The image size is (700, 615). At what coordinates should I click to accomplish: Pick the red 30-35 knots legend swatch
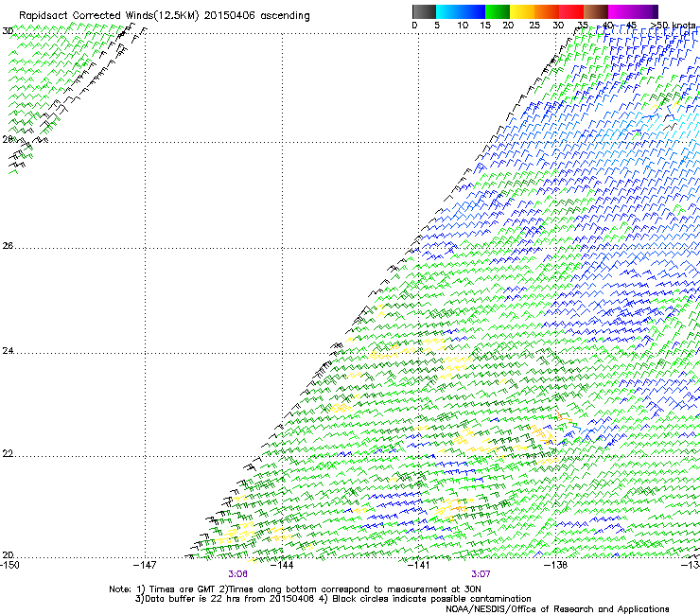point(571,11)
